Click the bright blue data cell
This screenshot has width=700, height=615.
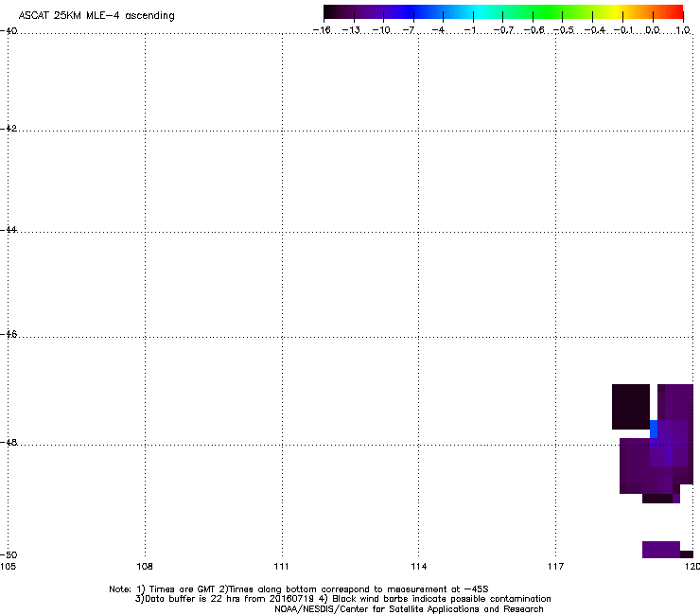coord(654,430)
